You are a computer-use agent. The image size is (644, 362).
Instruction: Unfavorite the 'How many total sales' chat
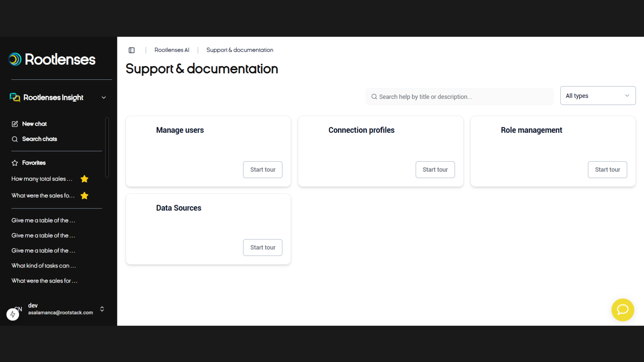click(x=85, y=179)
